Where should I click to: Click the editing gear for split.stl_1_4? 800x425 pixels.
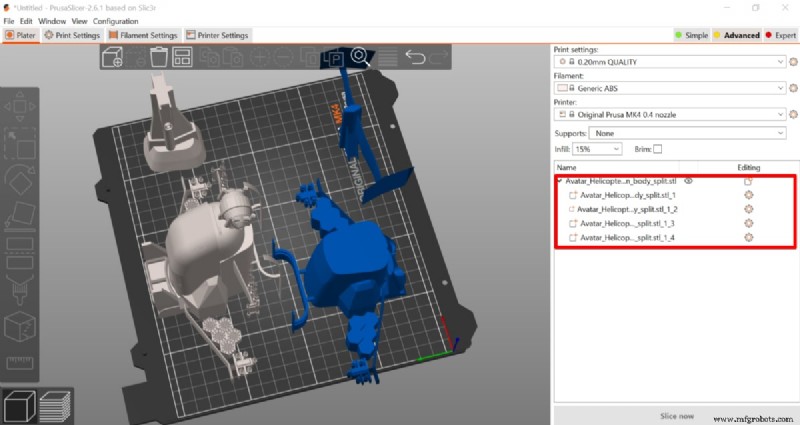click(748, 237)
